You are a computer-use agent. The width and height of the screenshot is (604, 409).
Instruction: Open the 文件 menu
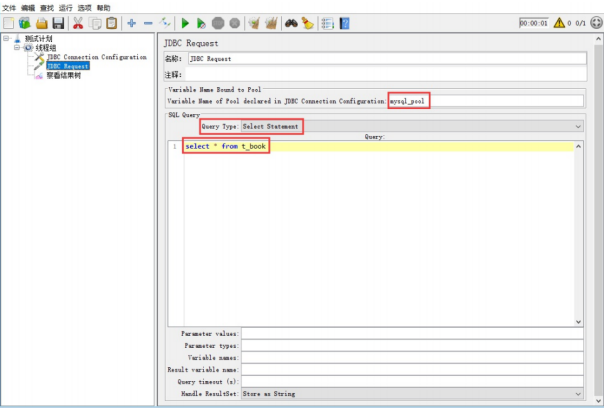pyautogui.click(x=9, y=8)
